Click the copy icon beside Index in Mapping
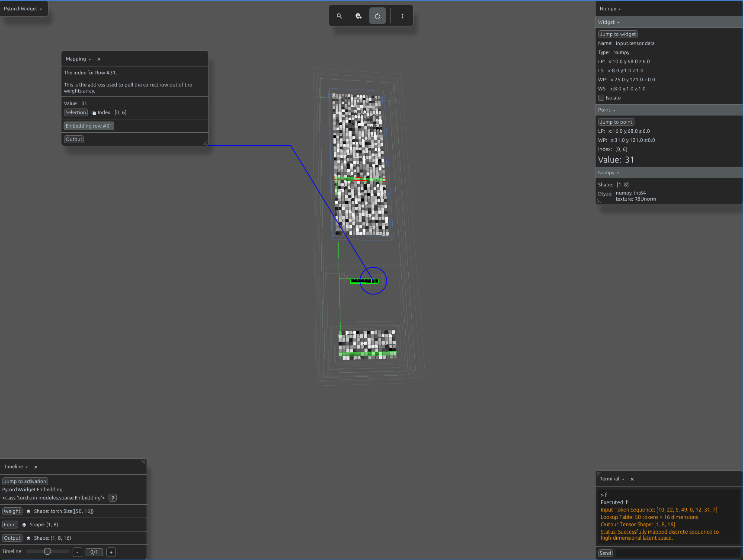The height and width of the screenshot is (560, 743). (x=94, y=113)
